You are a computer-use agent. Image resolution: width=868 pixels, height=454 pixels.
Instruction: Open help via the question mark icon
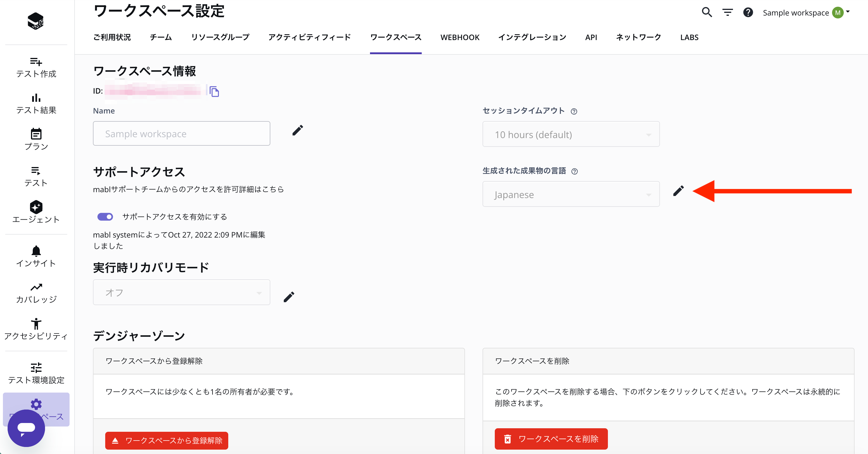[x=748, y=13]
